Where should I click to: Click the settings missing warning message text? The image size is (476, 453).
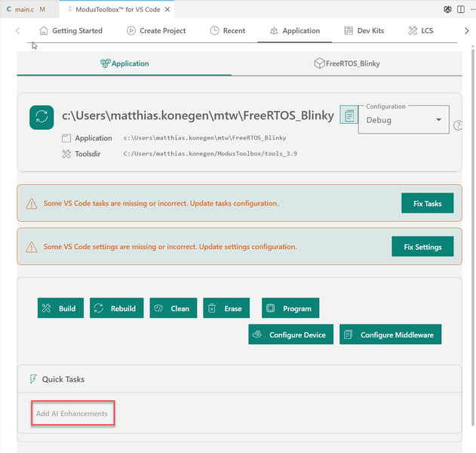[170, 247]
